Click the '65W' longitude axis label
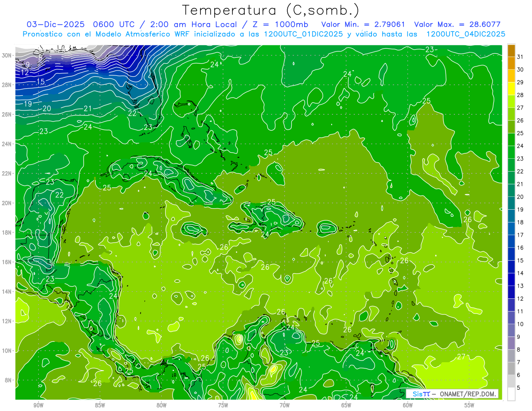This screenshot has height=411, width=532. 346,405
